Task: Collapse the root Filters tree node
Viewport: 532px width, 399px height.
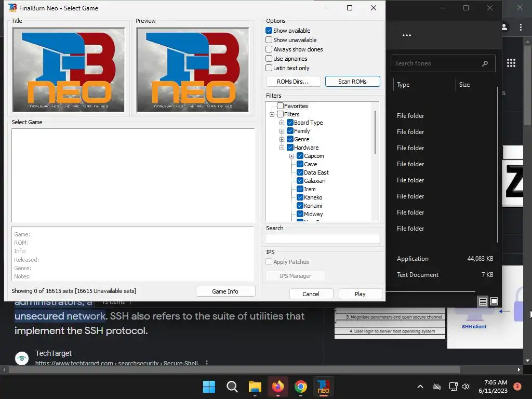Action: (272, 114)
